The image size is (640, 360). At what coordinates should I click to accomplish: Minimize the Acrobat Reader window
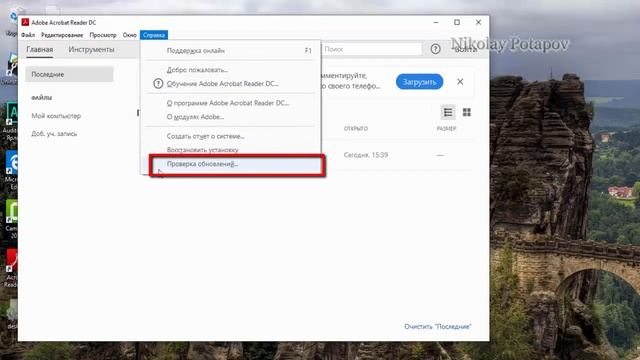(436, 22)
